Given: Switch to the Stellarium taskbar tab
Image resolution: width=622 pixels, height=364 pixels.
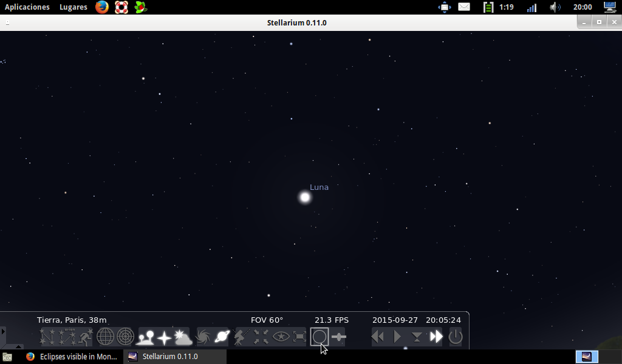Looking at the screenshot, I should point(173,357).
